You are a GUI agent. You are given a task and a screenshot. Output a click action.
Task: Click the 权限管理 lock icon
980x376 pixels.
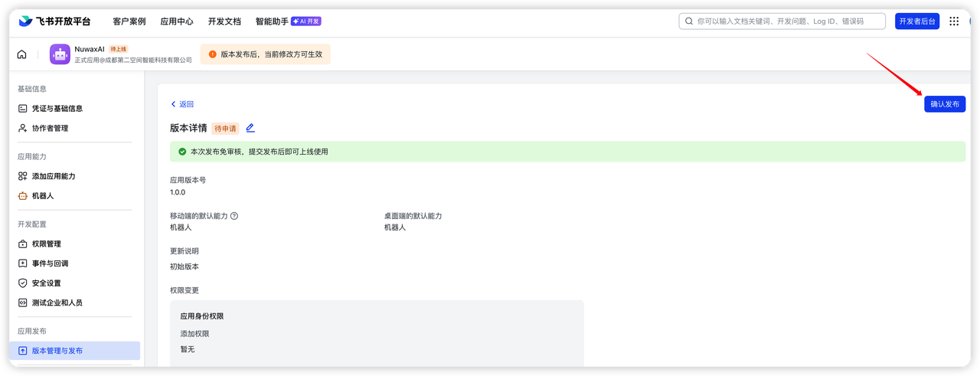click(x=23, y=244)
